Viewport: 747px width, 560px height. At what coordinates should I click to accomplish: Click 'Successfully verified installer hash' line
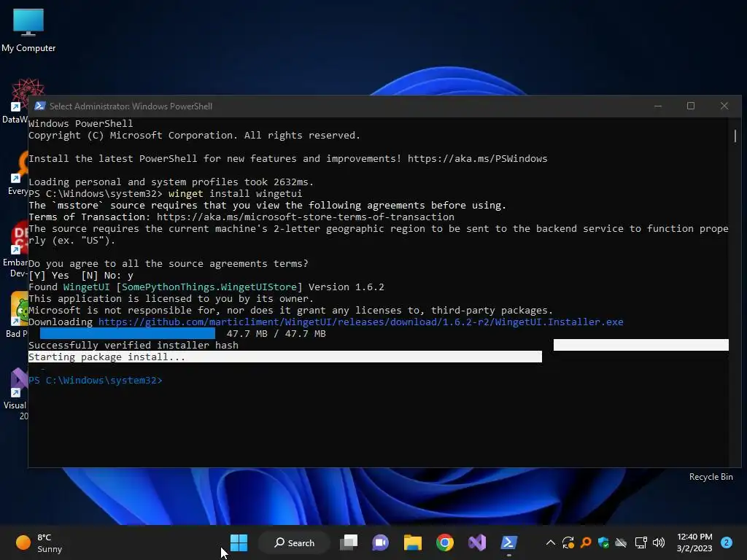[x=133, y=345]
